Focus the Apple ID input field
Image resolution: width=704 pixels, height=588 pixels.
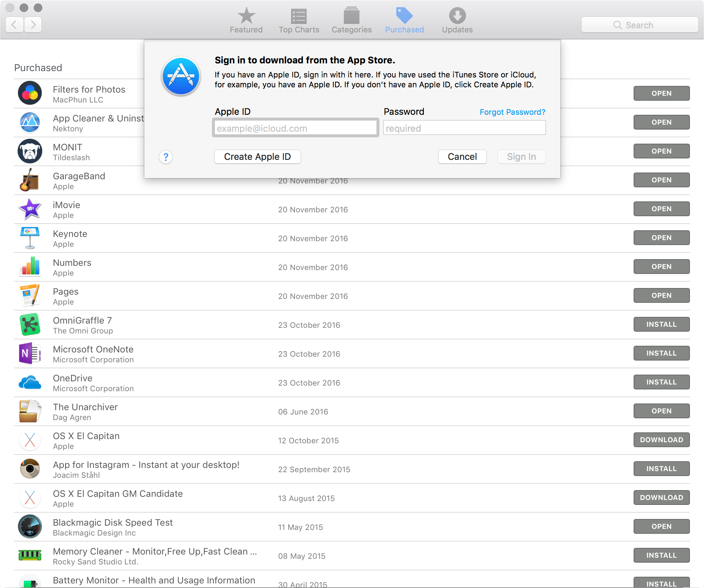pyautogui.click(x=295, y=128)
